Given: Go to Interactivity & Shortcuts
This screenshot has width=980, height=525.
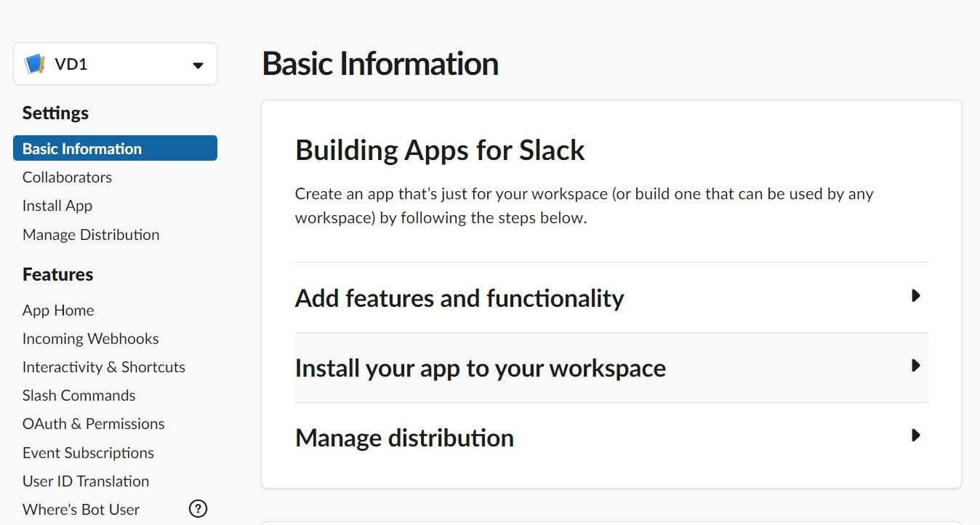Looking at the screenshot, I should click(104, 367).
